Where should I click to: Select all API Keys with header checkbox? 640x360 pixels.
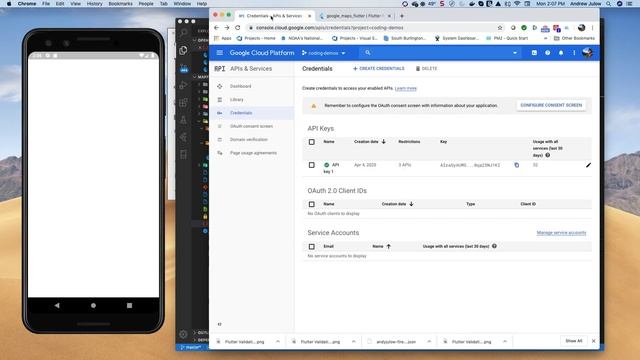tap(311, 142)
